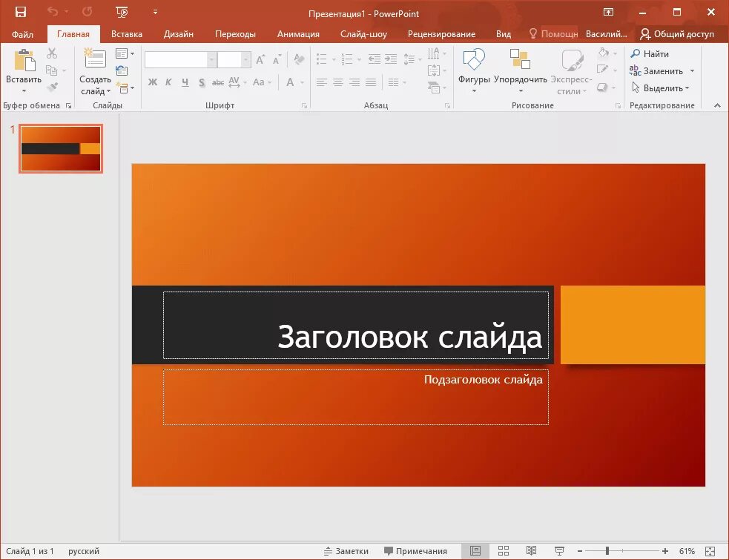This screenshot has width=729, height=560.
Task: Copy selection using the copy icon
Action: [52, 70]
